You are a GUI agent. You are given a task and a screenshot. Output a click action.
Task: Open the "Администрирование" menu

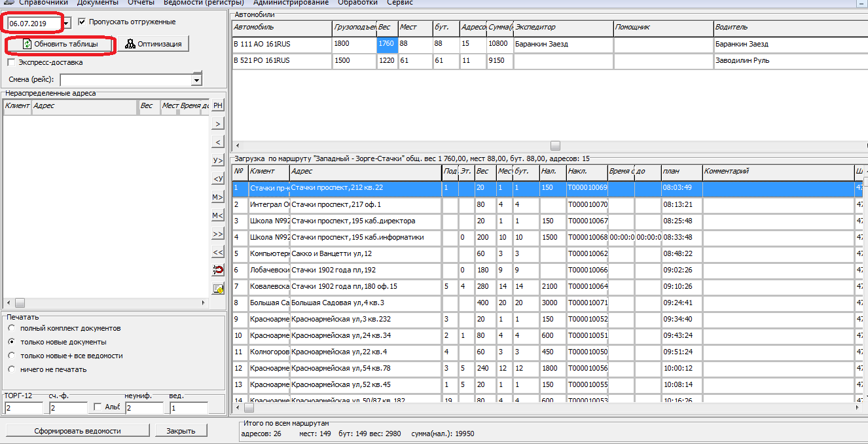tap(291, 3)
